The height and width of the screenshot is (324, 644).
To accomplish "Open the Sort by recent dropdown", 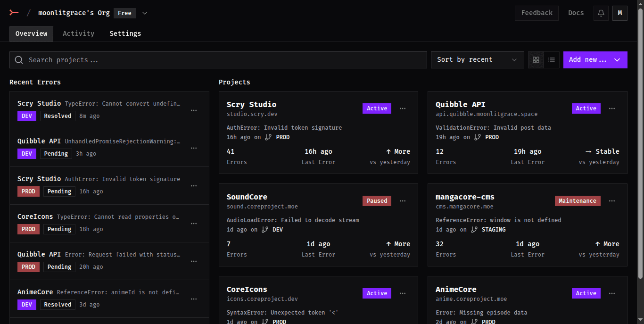I will [x=477, y=60].
